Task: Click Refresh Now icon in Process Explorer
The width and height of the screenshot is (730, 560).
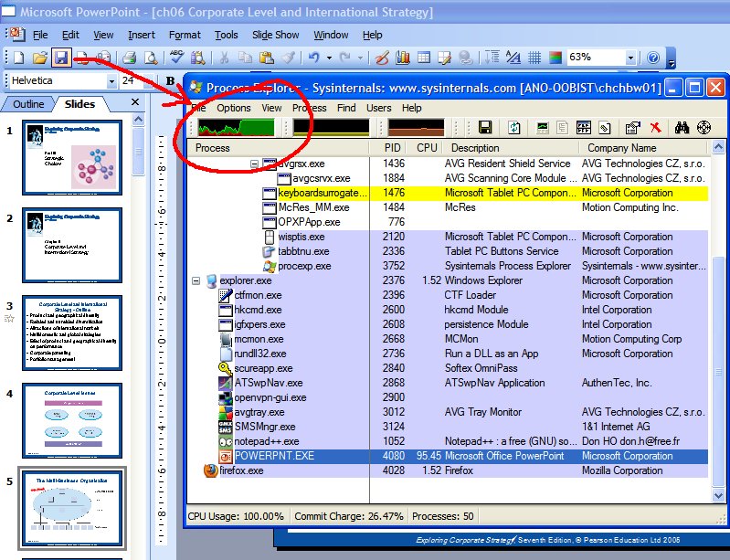Action: (x=514, y=127)
